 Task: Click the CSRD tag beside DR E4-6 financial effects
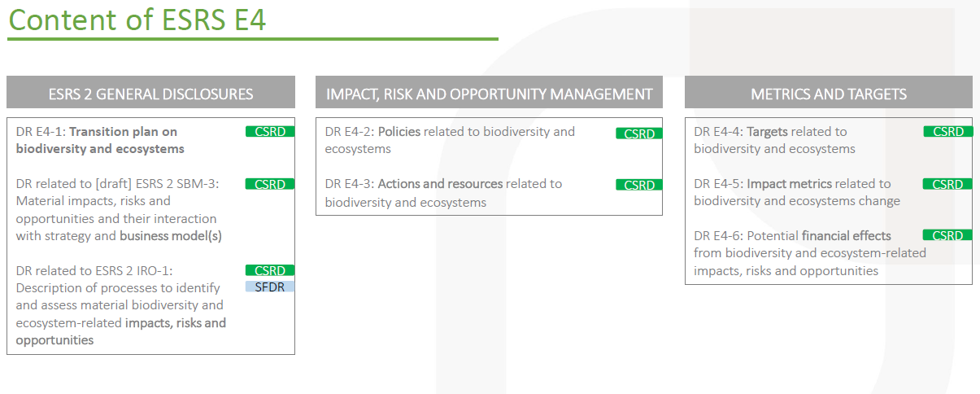(x=947, y=235)
